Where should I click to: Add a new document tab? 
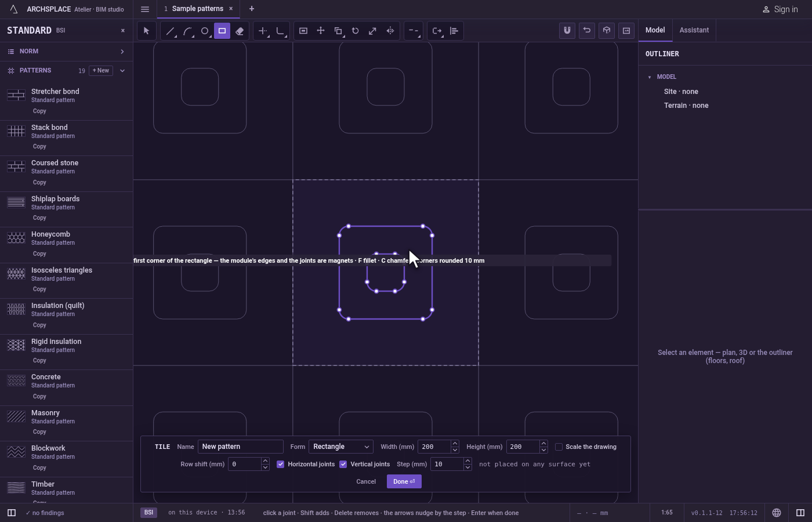[252, 9]
